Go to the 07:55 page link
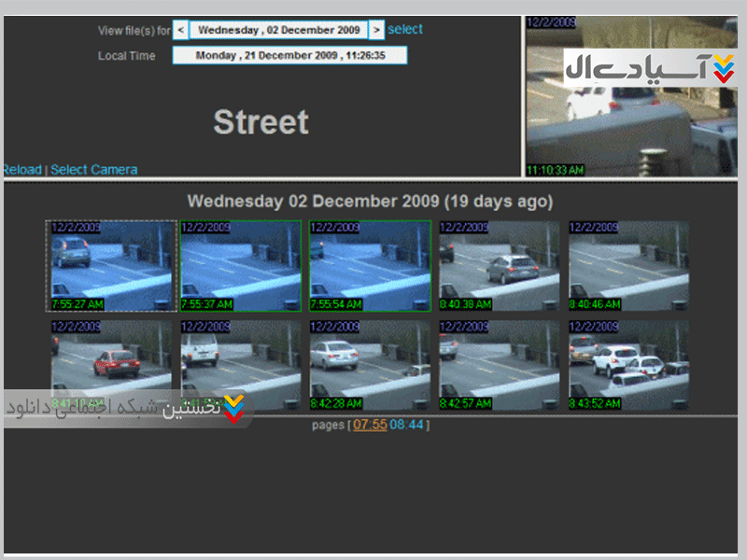This screenshot has width=747, height=560. [370, 425]
